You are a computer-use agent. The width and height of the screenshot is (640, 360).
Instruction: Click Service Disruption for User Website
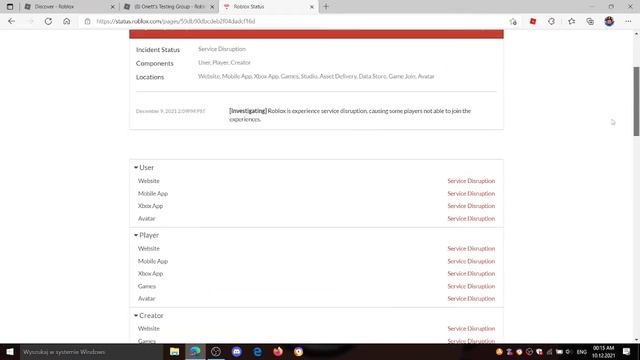coord(471,181)
